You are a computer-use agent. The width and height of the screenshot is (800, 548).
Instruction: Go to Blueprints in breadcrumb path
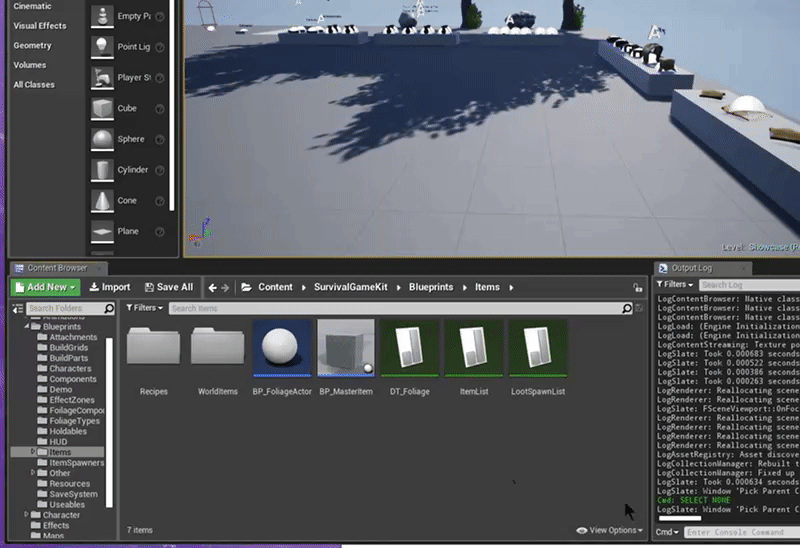(x=431, y=287)
